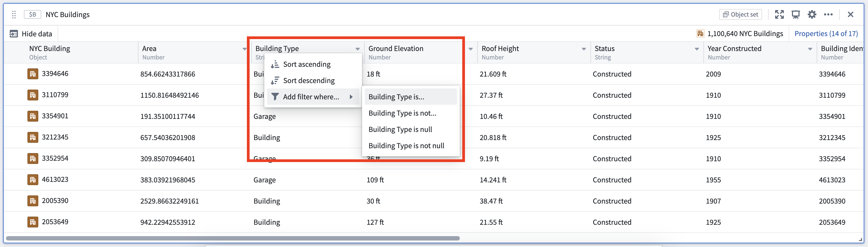Choose Sort ascending from the menu
This screenshot has width=868, height=247.
click(313, 64)
